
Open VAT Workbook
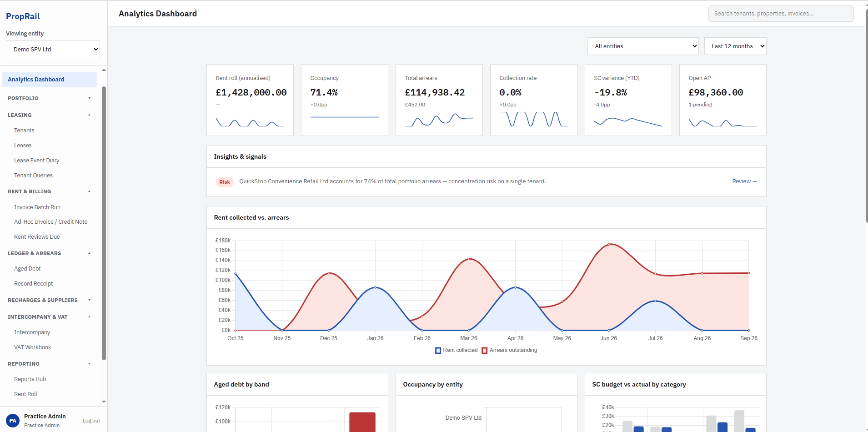coord(32,347)
